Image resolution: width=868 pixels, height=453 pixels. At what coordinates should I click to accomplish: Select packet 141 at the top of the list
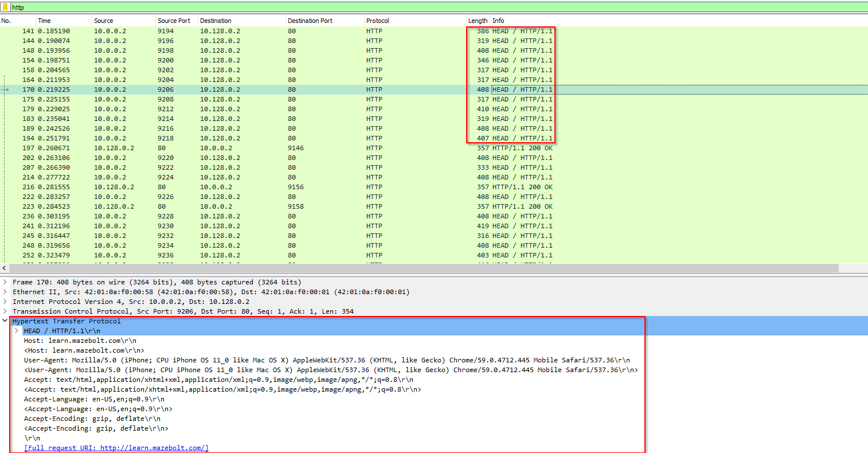click(x=229, y=31)
